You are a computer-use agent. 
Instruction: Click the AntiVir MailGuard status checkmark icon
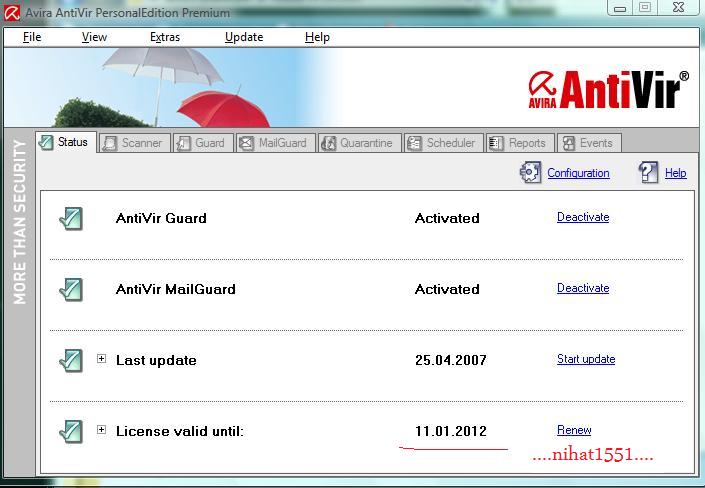[71, 289]
